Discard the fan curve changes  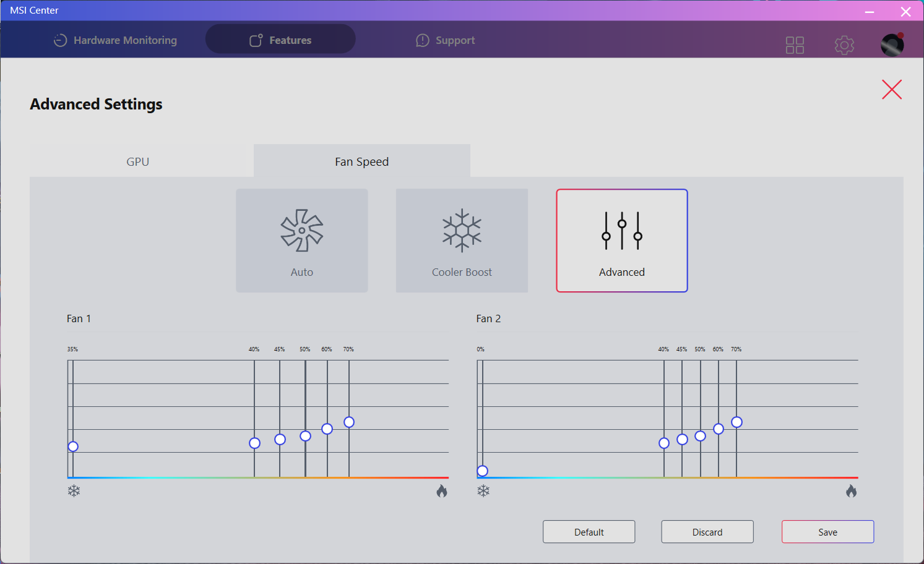tap(707, 532)
